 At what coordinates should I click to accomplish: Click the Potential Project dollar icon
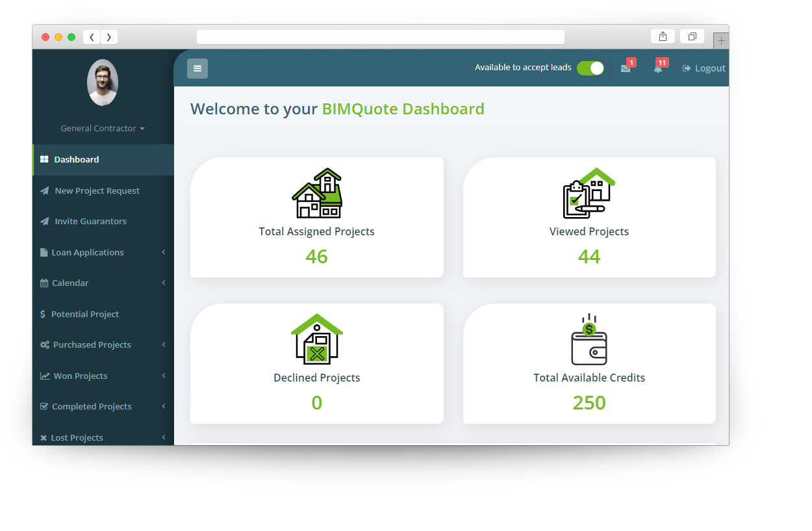pos(43,314)
